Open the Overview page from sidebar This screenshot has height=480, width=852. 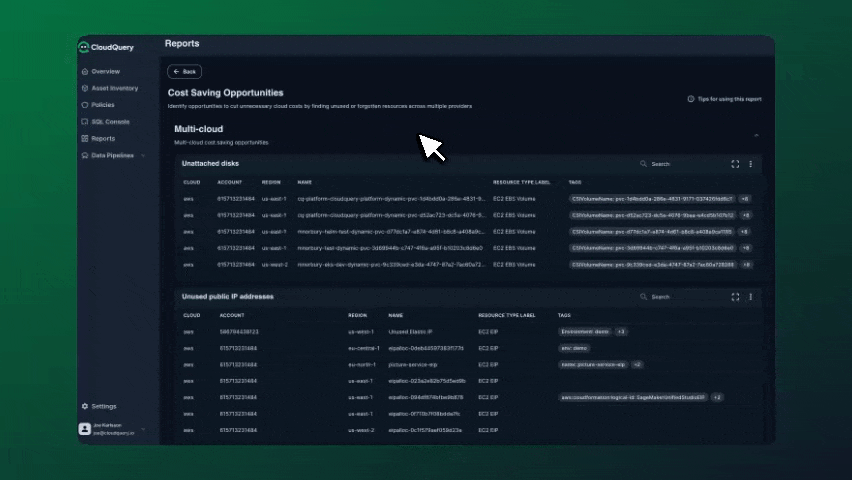pyautogui.click(x=105, y=72)
